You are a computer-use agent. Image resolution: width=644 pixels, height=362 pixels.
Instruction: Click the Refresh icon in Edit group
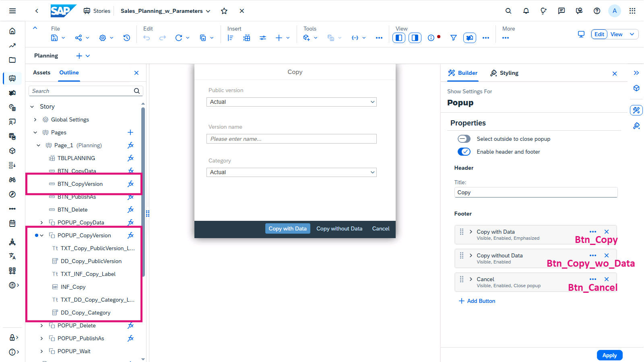(x=179, y=38)
